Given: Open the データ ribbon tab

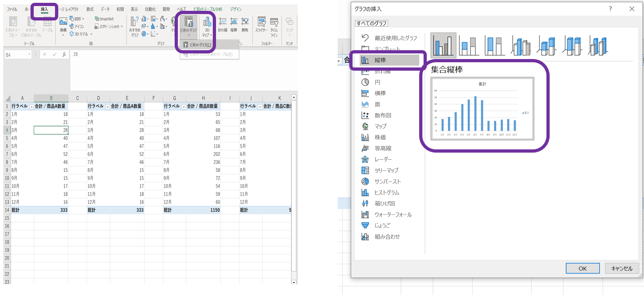Looking at the screenshot, I should (x=105, y=9).
